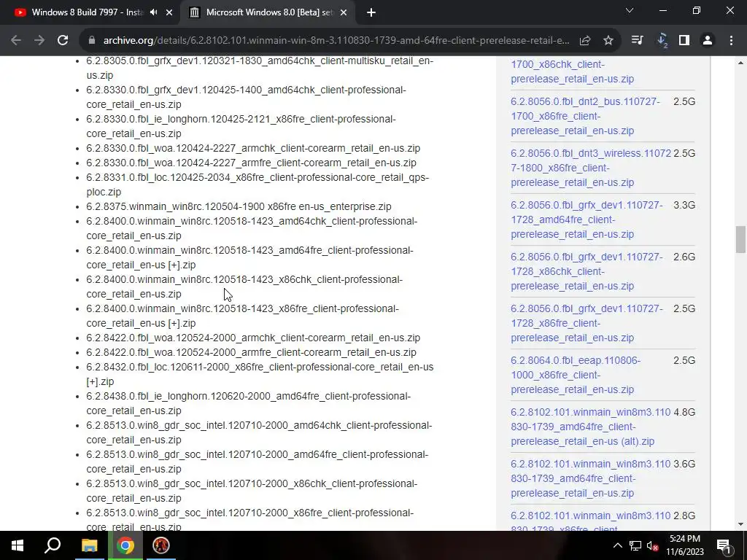Reload the archive.org page
Screen dimensions: 747x560
click(63, 41)
